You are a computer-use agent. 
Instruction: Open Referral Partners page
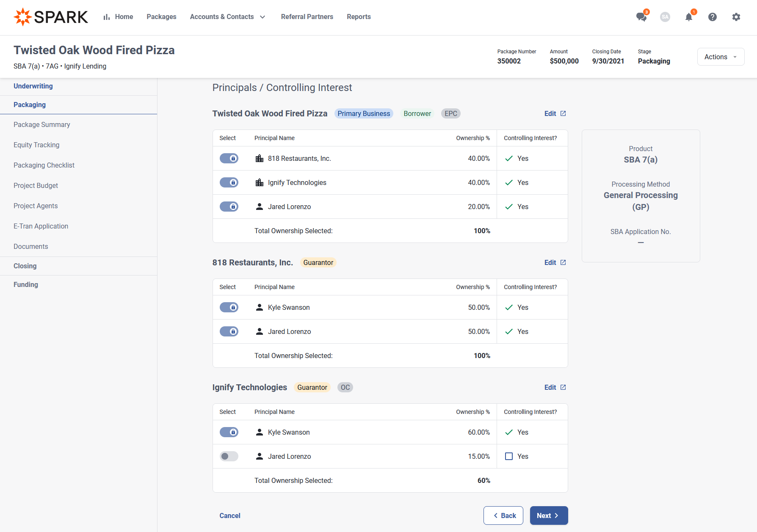coord(307,17)
